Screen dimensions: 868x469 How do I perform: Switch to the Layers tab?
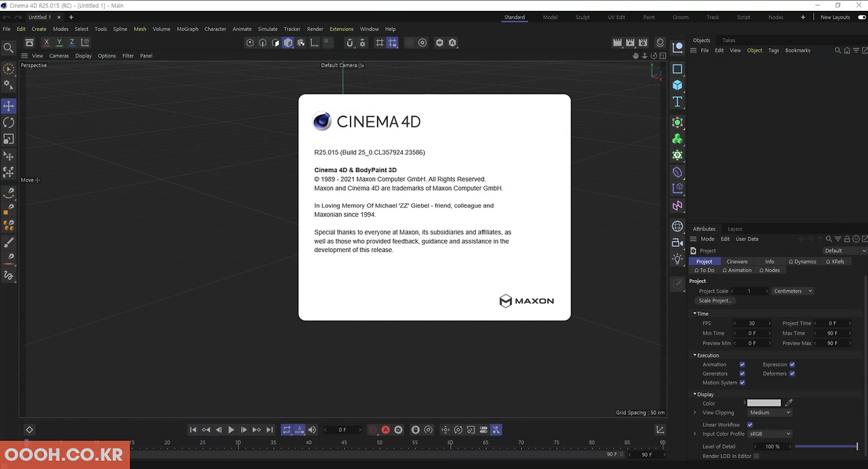(x=734, y=228)
